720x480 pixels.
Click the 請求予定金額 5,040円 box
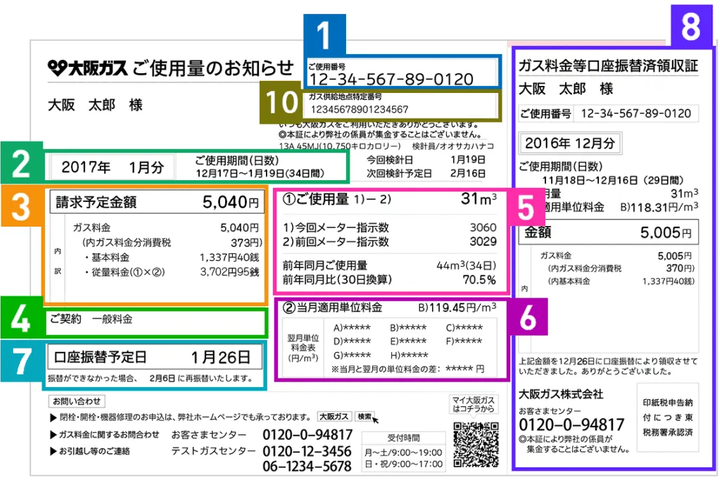pyautogui.click(x=157, y=202)
